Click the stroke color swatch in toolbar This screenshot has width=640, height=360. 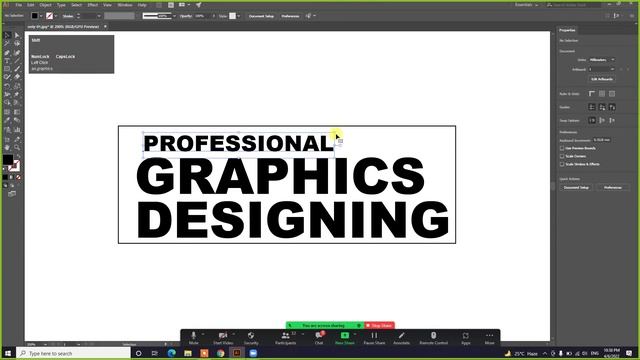(15, 166)
